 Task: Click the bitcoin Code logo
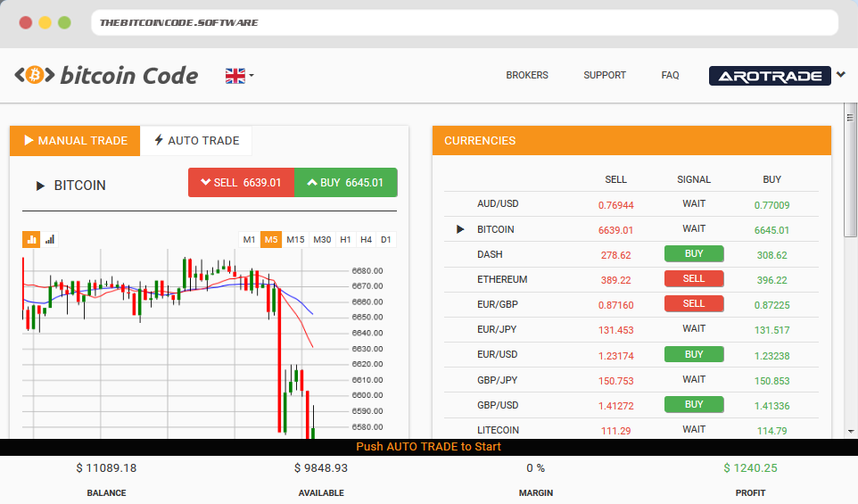106,76
